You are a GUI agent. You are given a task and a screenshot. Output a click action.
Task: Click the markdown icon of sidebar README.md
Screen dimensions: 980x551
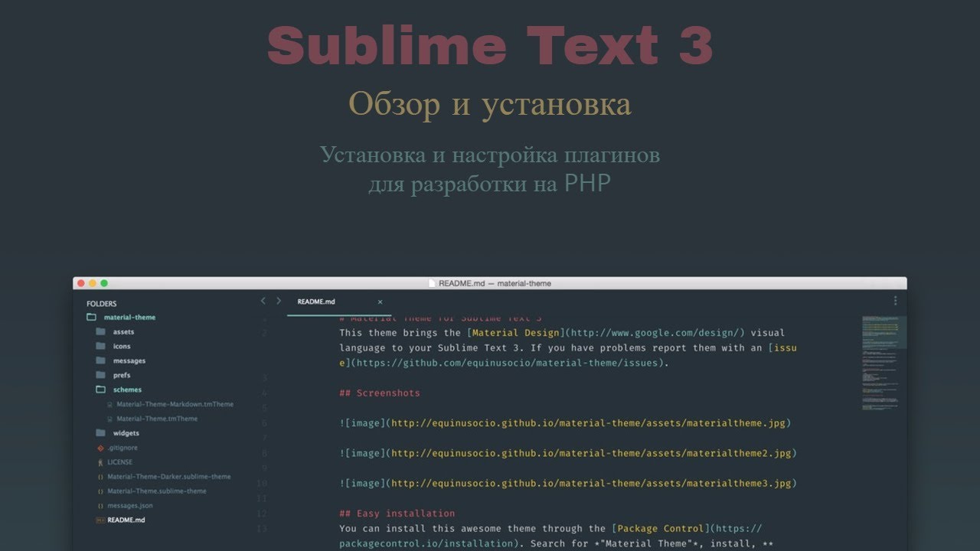100,520
